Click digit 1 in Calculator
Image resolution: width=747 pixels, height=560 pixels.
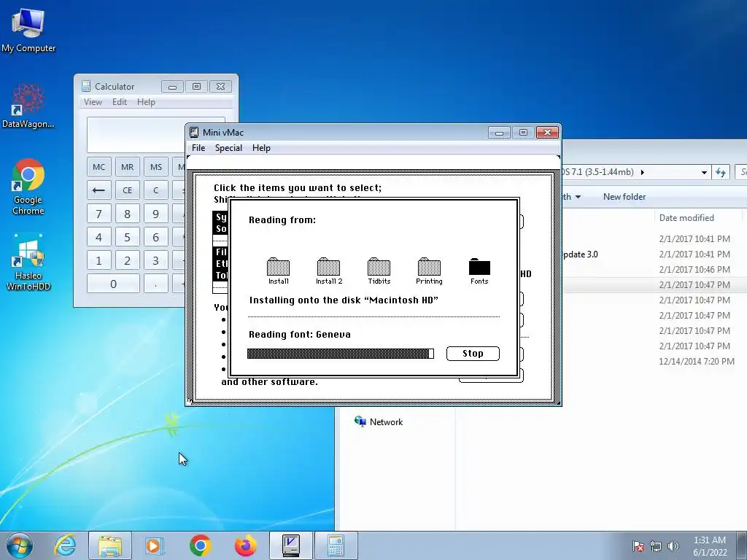99,260
